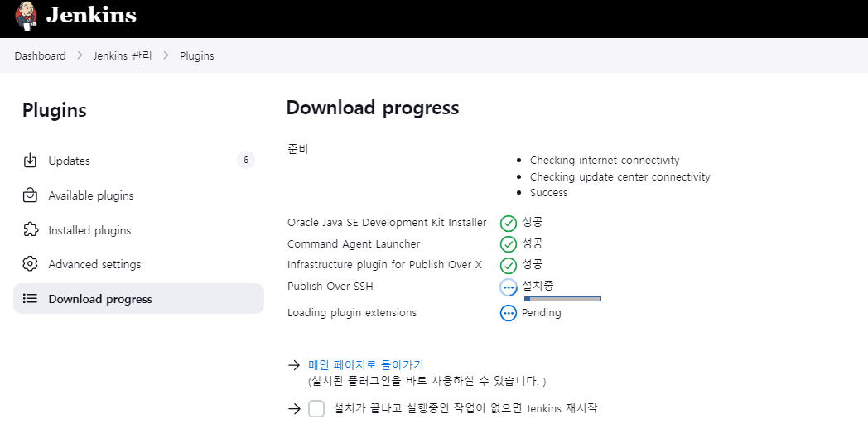Click the Loading plugin extensions text

click(x=352, y=313)
